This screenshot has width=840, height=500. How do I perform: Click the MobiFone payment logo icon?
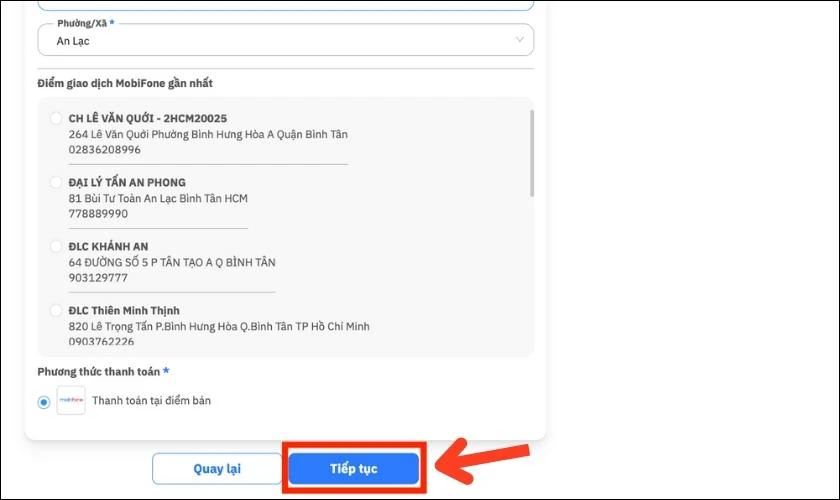click(x=71, y=400)
